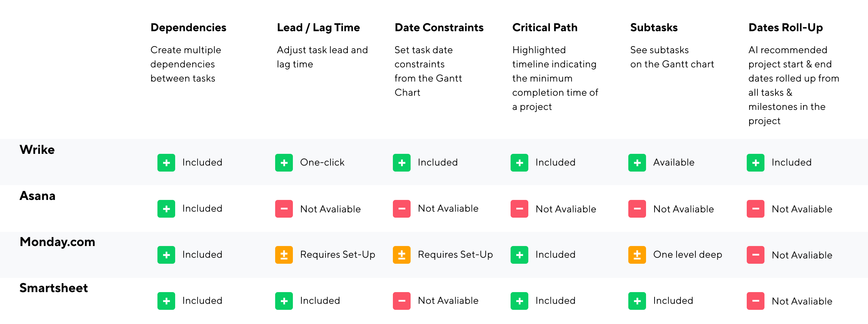Select the Dependencies column heading
This screenshot has height=324, width=868.
click(188, 28)
